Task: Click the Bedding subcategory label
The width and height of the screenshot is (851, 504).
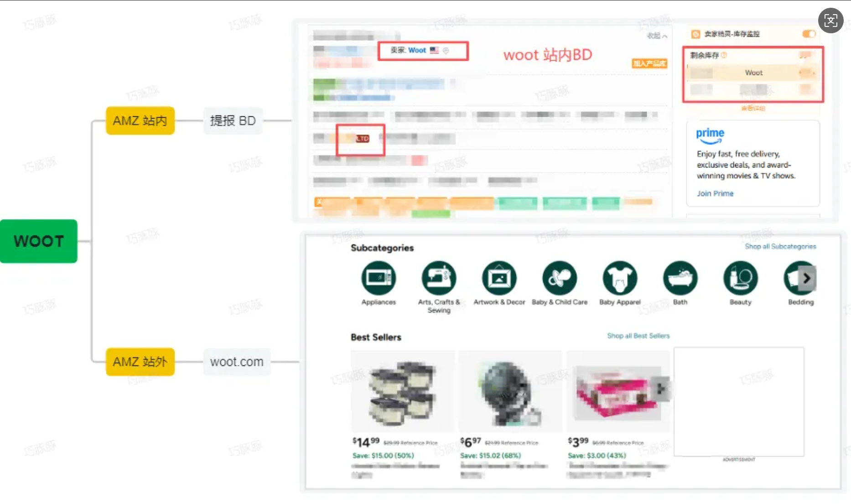Action: tap(801, 302)
